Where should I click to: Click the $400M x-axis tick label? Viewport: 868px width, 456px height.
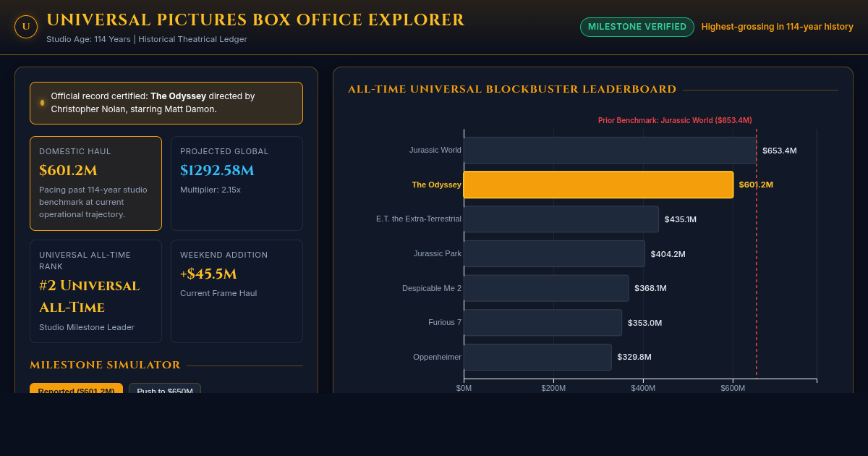pyautogui.click(x=643, y=388)
